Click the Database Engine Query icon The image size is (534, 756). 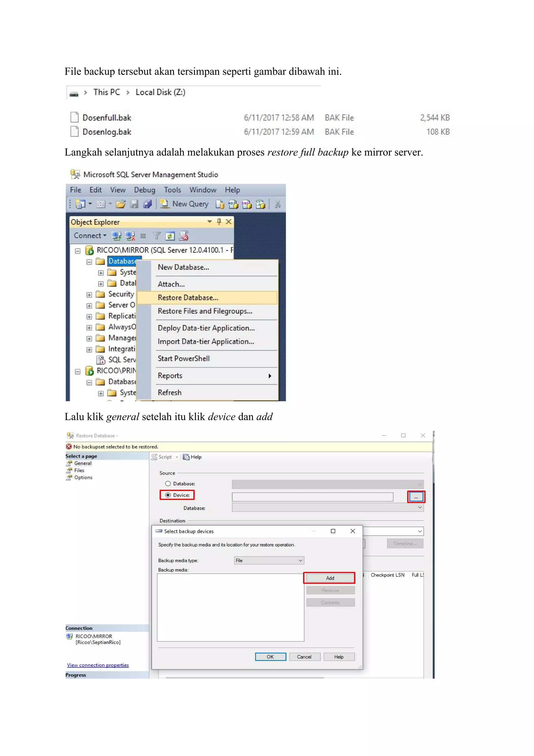220,204
